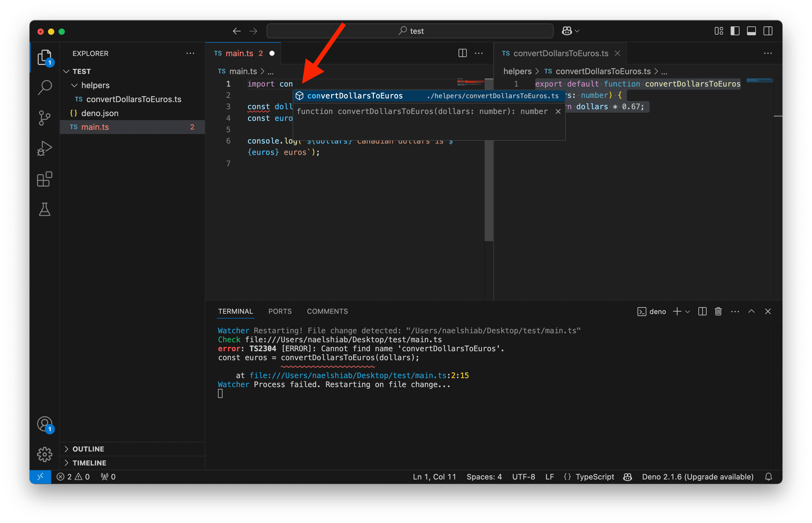Open Explorer views and more actions menu
Screen dimensions: 812x523
pos(190,53)
